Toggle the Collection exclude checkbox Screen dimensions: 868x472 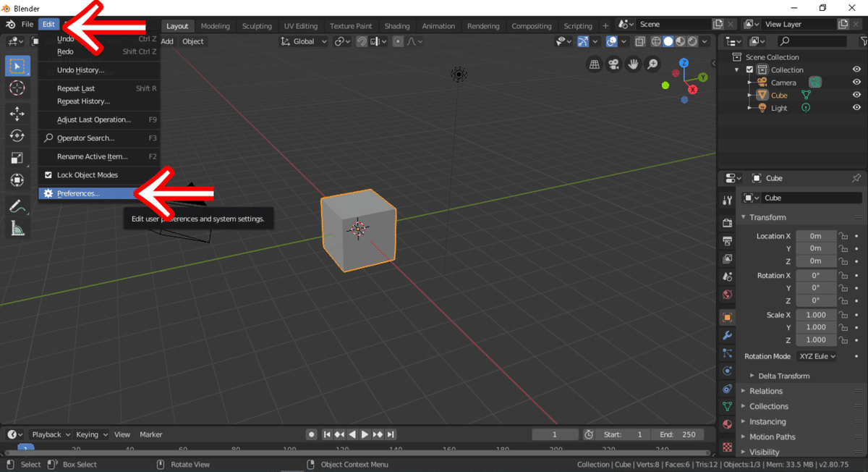749,69
